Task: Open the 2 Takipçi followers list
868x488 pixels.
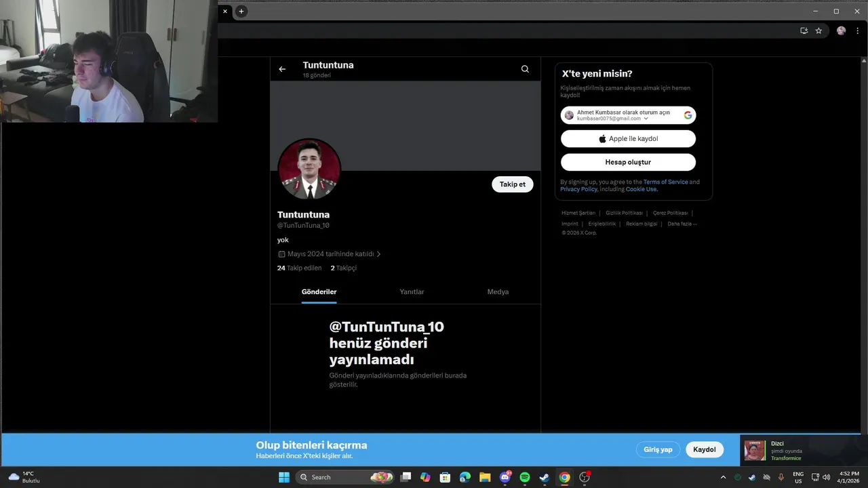Action: [343, 268]
